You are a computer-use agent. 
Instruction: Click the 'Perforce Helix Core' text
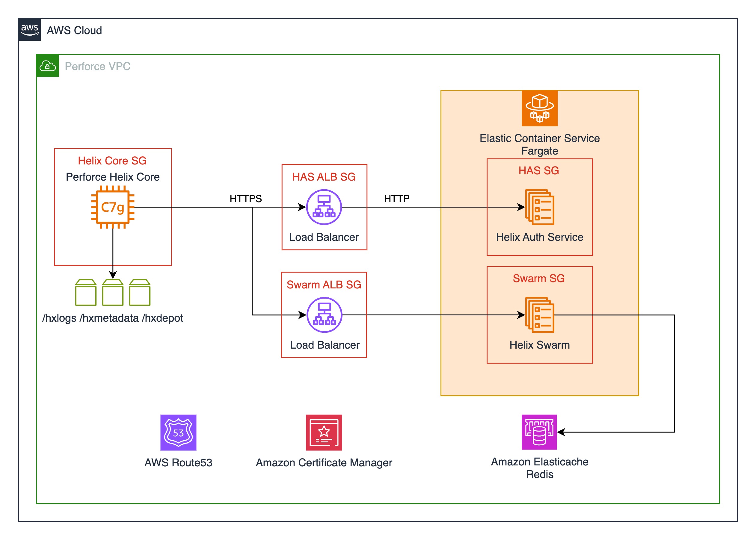(x=113, y=177)
